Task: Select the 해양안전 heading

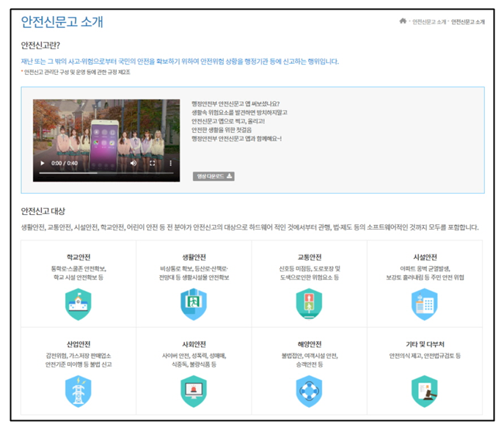Action: click(x=309, y=344)
